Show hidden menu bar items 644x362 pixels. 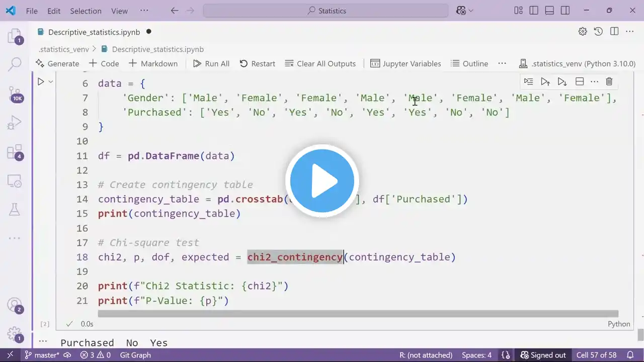(144, 11)
